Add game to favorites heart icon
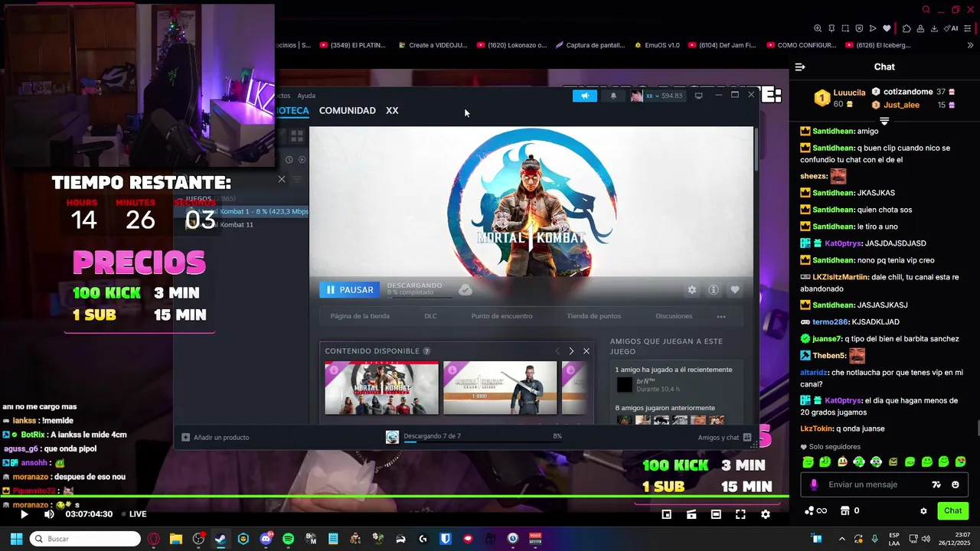The image size is (980, 551). tap(735, 290)
